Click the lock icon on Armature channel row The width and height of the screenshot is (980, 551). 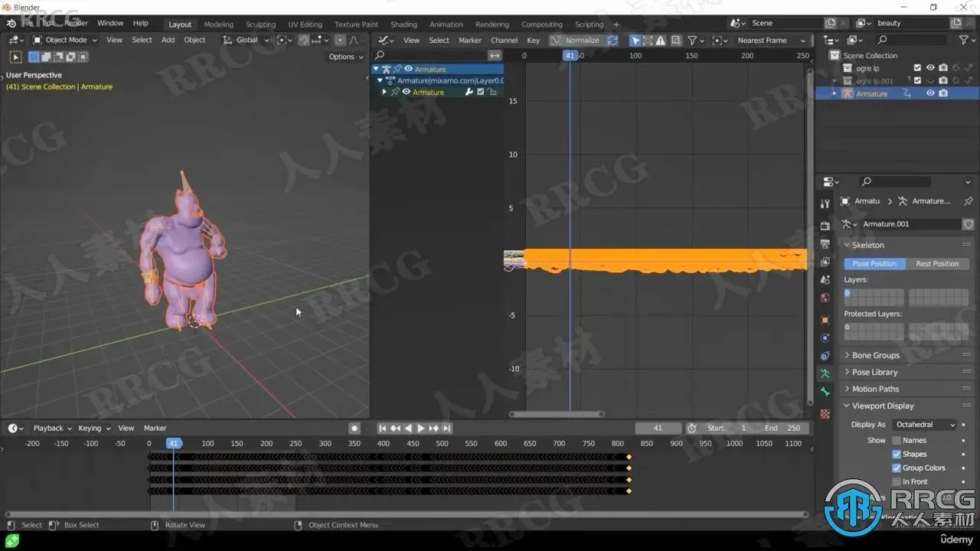492,92
